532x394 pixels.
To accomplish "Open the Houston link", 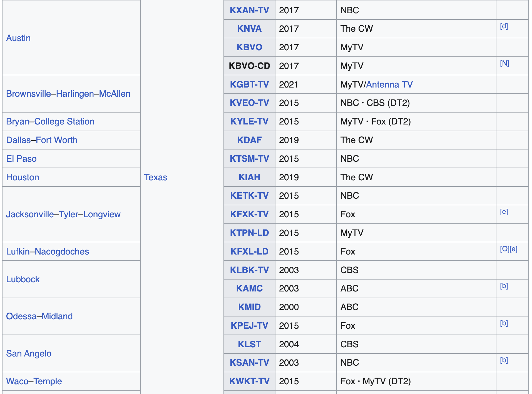I will pyautogui.click(x=23, y=177).
